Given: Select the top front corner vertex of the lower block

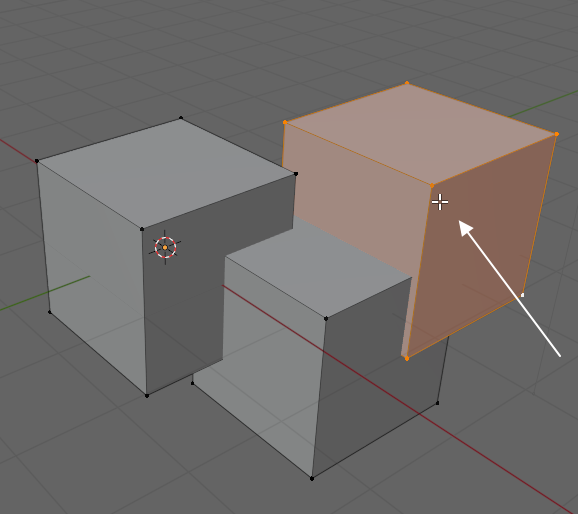Looking at the screenshot, I should click(x=326, y=318).
